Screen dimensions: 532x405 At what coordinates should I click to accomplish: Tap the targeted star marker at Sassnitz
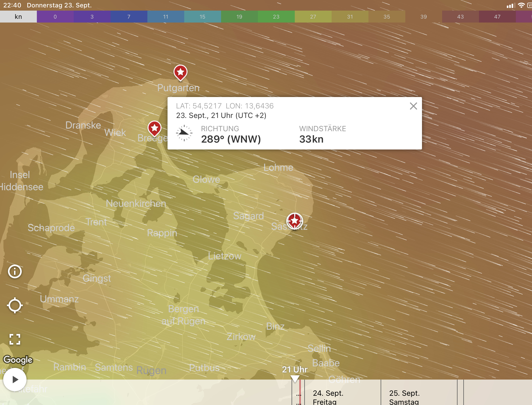coord(294,221)
